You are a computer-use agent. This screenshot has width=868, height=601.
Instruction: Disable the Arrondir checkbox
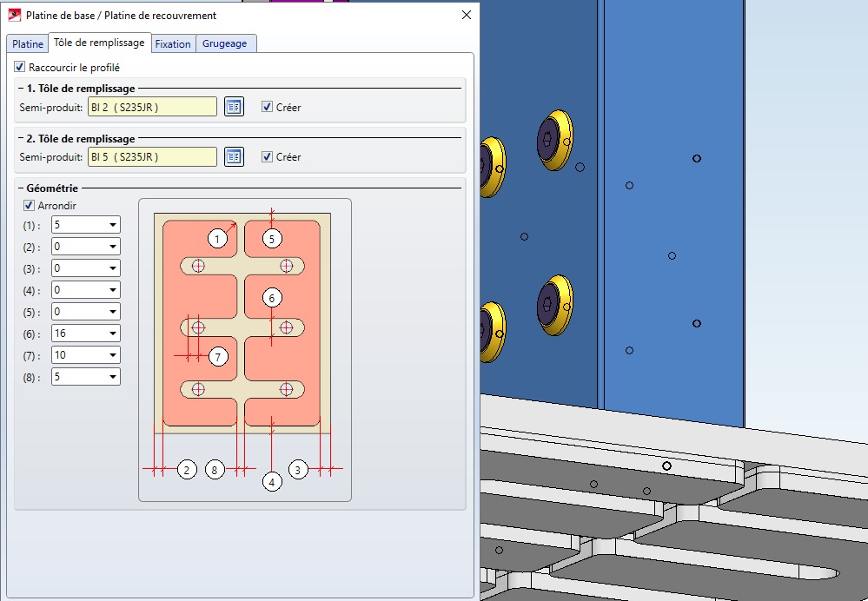click(30, 206)
